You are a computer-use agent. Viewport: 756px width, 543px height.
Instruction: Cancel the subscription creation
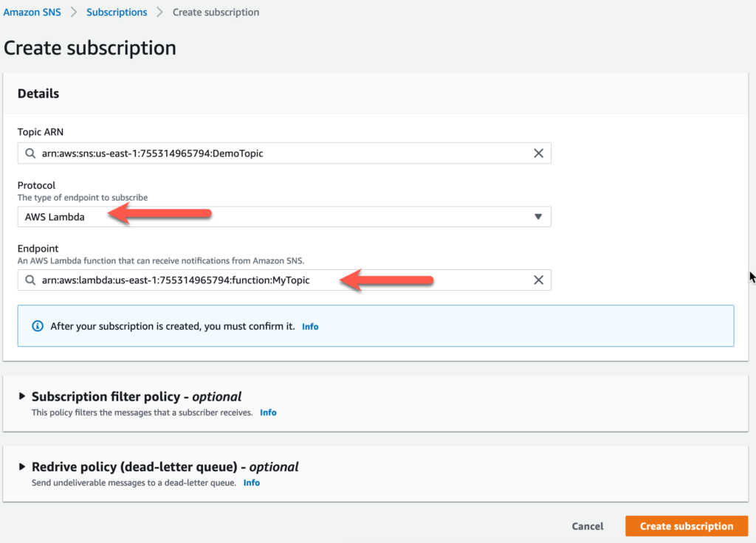[587, 526]
